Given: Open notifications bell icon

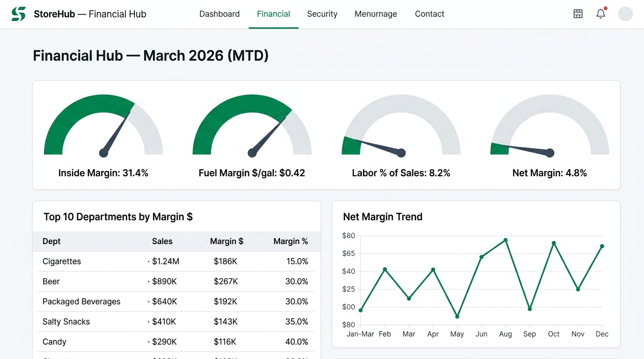Looking at the screenshot, I should (601, 14).
